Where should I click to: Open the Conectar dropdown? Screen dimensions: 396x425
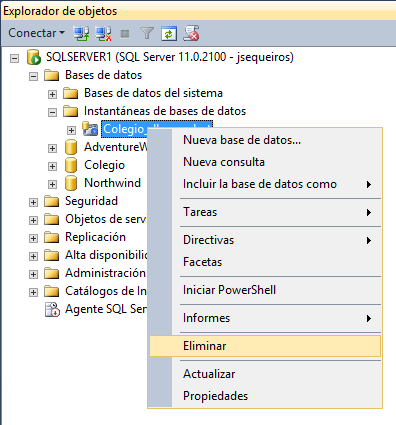tap(36, 33)
